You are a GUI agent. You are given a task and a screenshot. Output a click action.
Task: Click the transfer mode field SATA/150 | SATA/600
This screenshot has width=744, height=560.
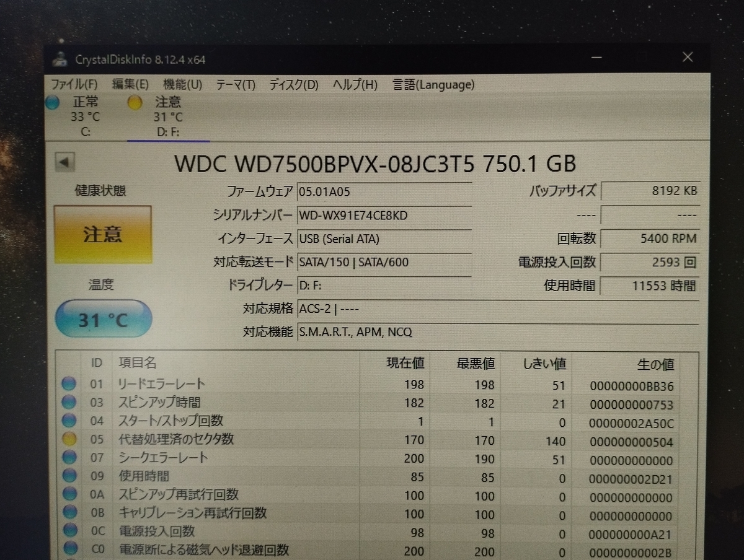tap(384, 262)
